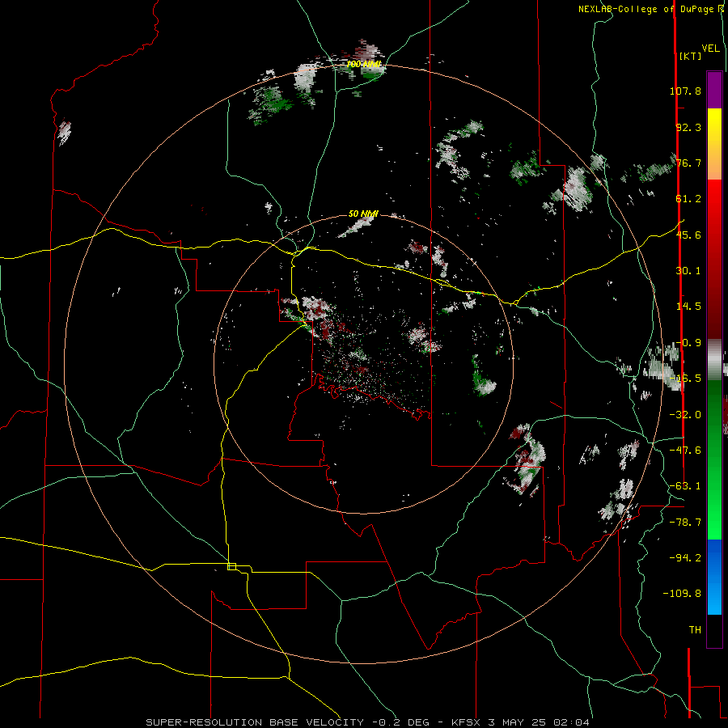Click the 100 NMI range ring label

364,64
